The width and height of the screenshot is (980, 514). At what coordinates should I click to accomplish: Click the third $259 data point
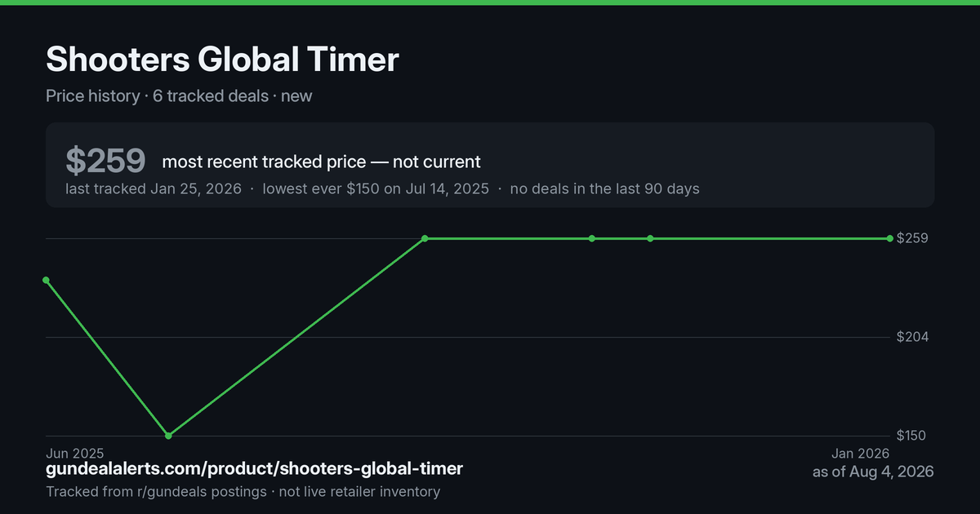pyautogui.click(x=650, y=238)
